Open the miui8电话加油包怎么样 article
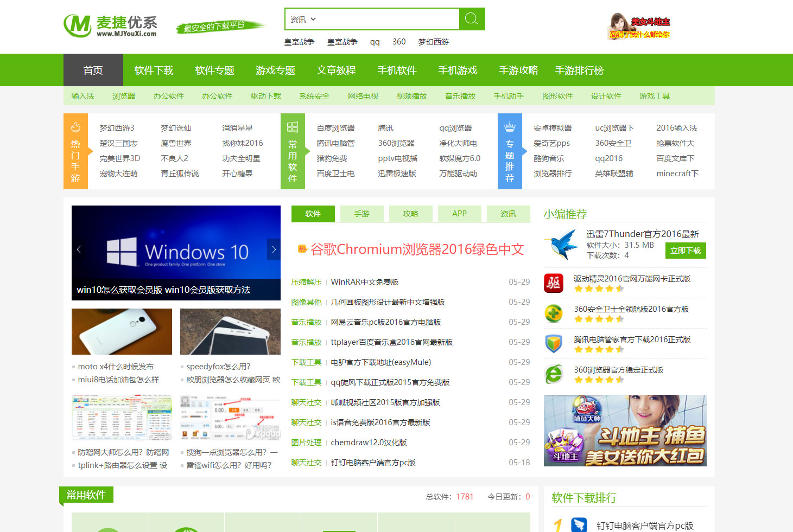The width and height of the screenshot is (793, 532). click(x=118, y=380)
